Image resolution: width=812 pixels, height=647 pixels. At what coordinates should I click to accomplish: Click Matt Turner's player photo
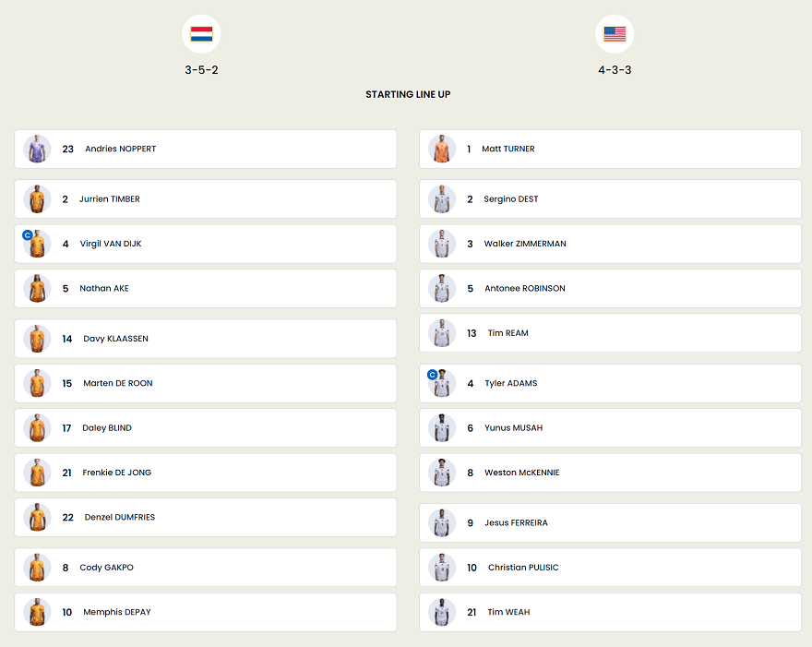pos(442,149)
